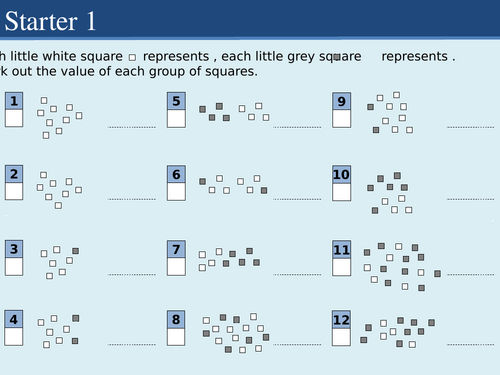Select the answer box under question 11
The image size is (500, 375).
click(342, 267)
